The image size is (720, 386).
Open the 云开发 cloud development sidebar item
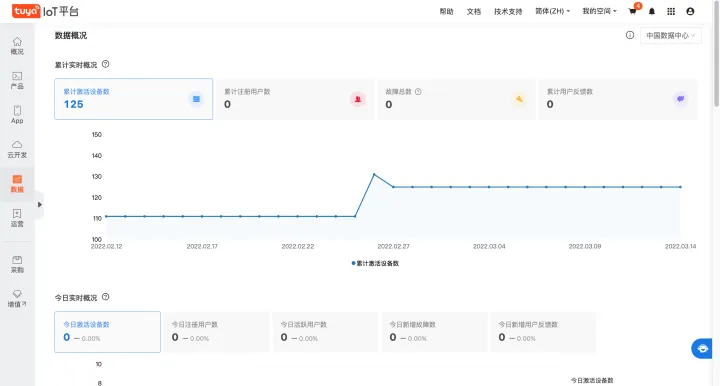[17, 149]
